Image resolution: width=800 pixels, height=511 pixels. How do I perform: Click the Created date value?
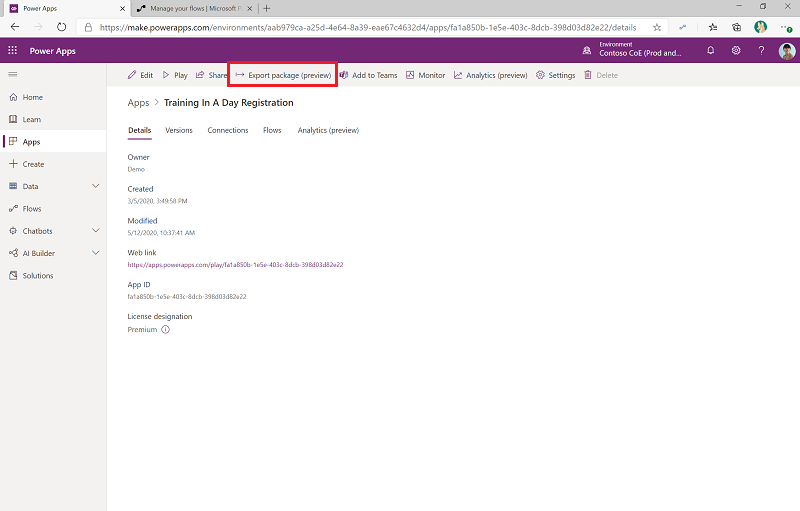[157, 201]
